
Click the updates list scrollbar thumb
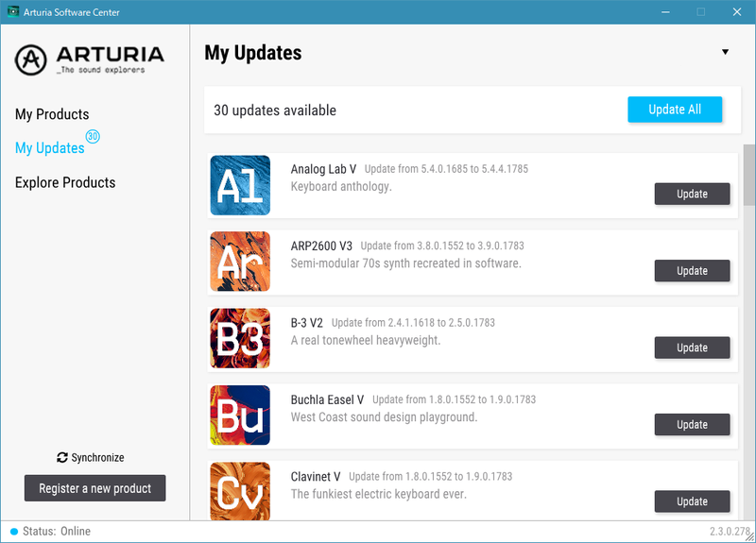(749, 175)
